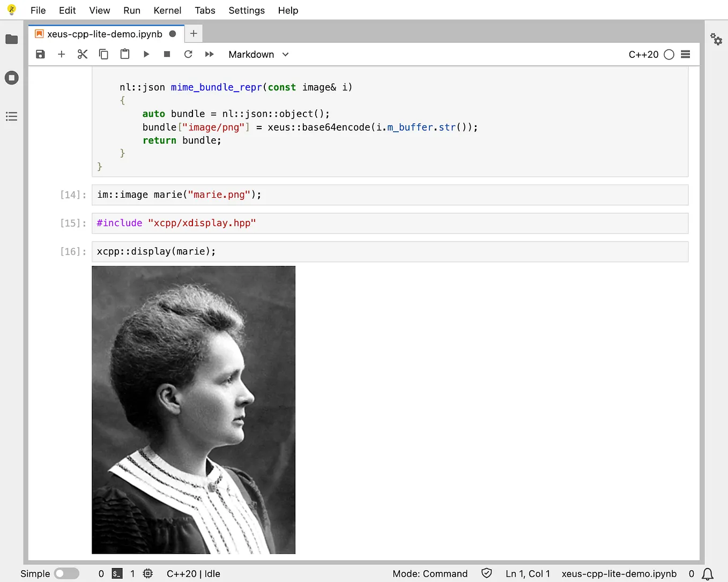Open the property inspector gears on the right
This screenshot has width=728, height=582.
[x=717, y=39]
